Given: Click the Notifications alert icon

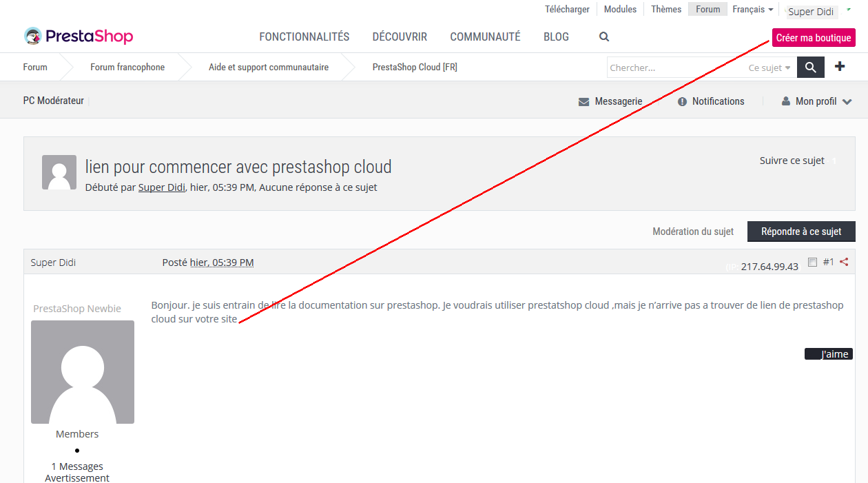Looking at the screenshot, I should [682, 102].
